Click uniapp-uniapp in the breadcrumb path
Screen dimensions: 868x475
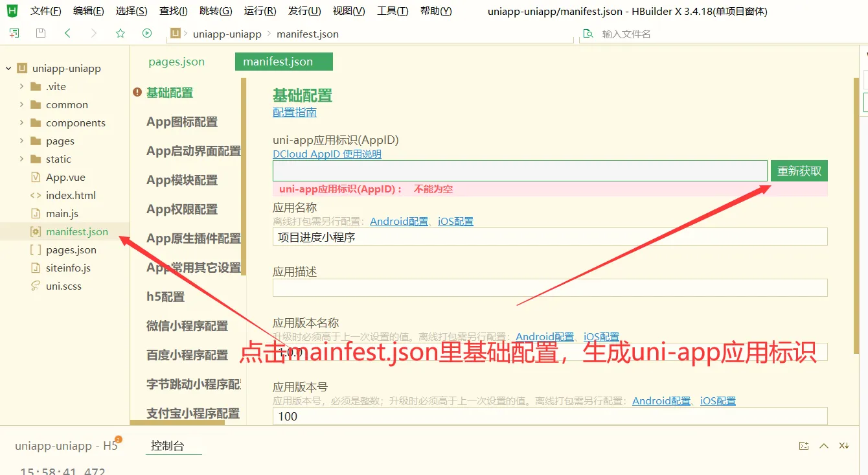pyautogui.click(x=227, y=34)
